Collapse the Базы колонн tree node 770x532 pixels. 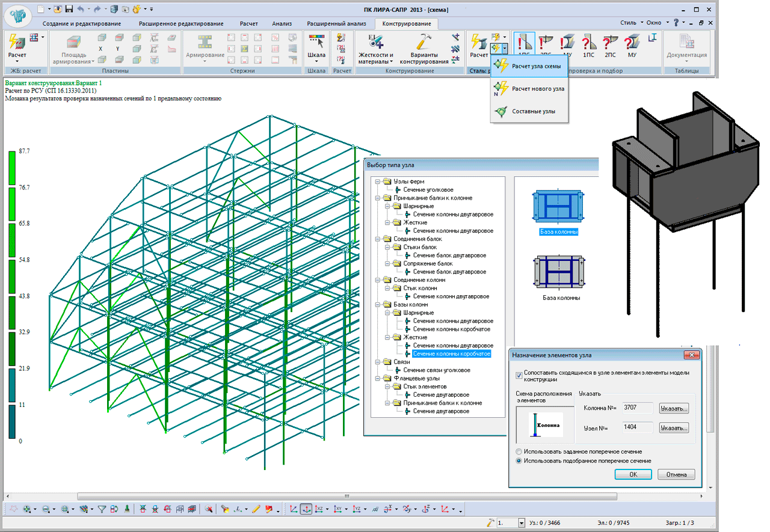click(377, 305)
